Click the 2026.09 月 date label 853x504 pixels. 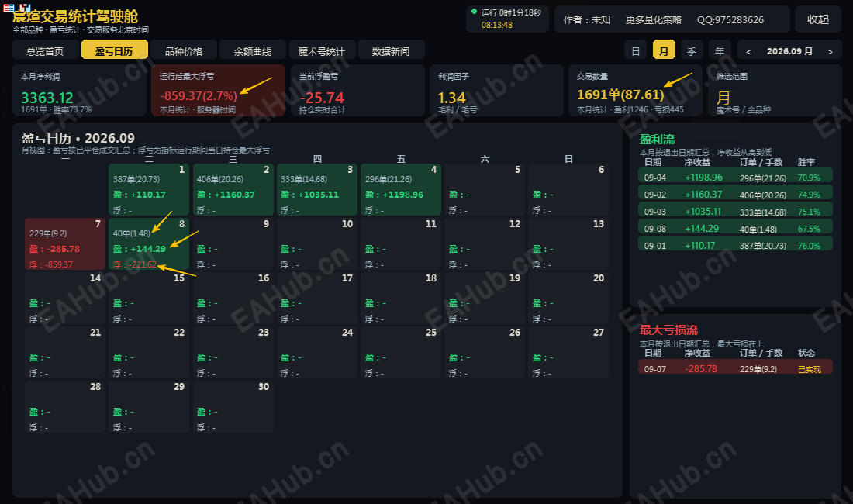[789, 51]
